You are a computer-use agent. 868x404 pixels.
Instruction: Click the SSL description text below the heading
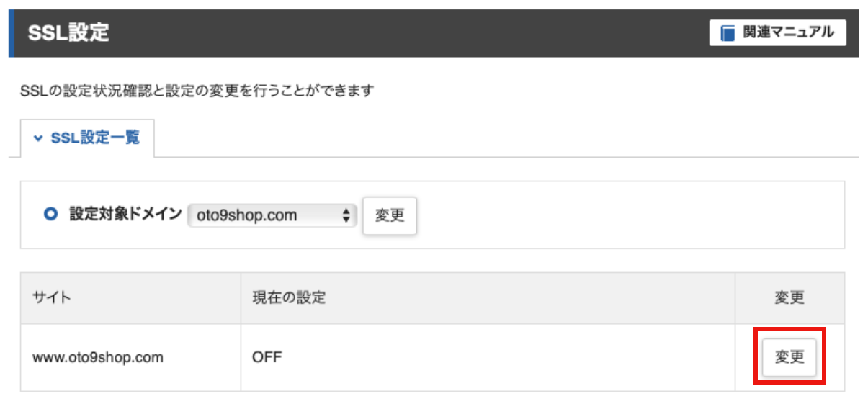198,92
